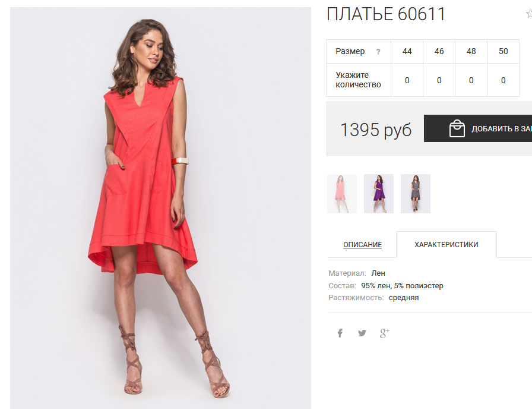Set quantity for size 44

407,80
